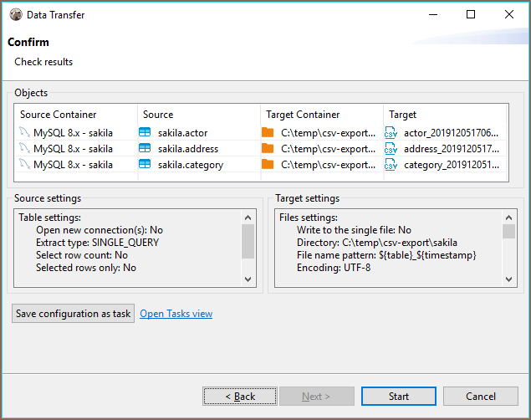Click the table icon beside sakila.category

[145, 164]
